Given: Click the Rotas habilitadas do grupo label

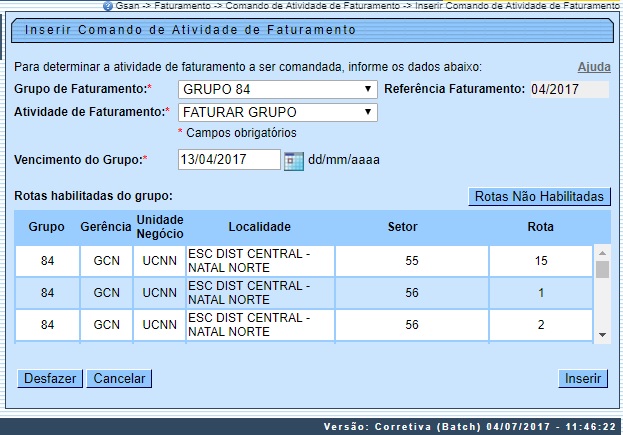Looking at the screenshot, I should 93,196.
